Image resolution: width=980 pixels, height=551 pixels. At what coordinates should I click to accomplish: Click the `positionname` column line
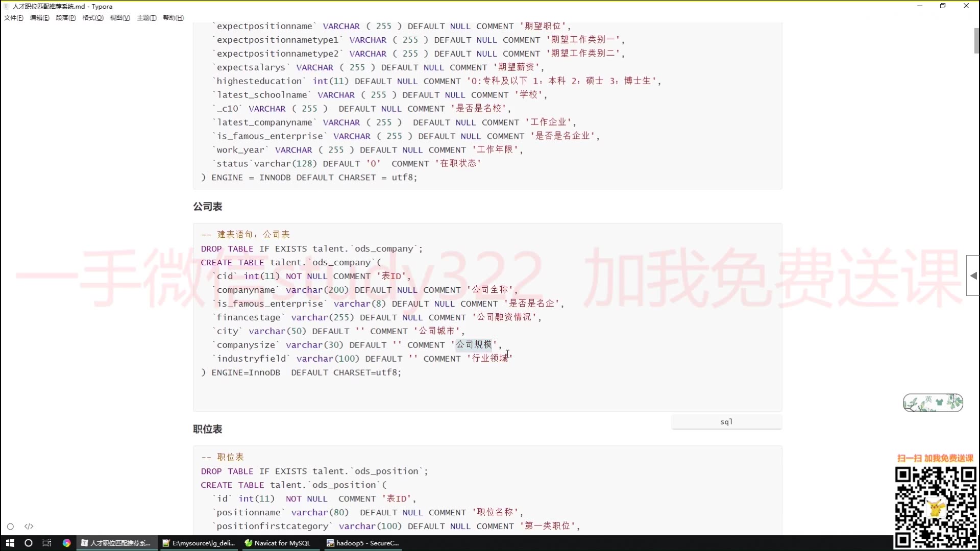coord(367,513)
